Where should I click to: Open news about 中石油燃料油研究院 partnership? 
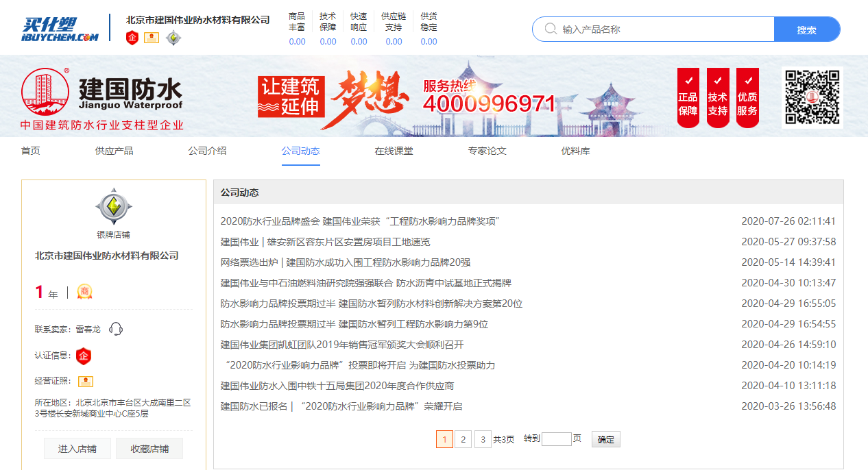tap(365, 283)
